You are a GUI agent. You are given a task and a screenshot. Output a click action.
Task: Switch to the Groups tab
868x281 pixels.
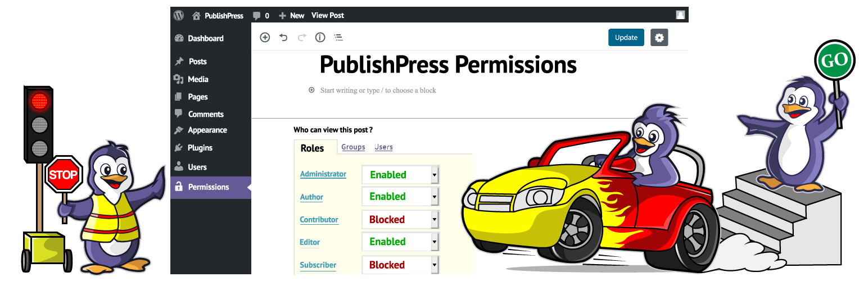click(x=354, y=147)
